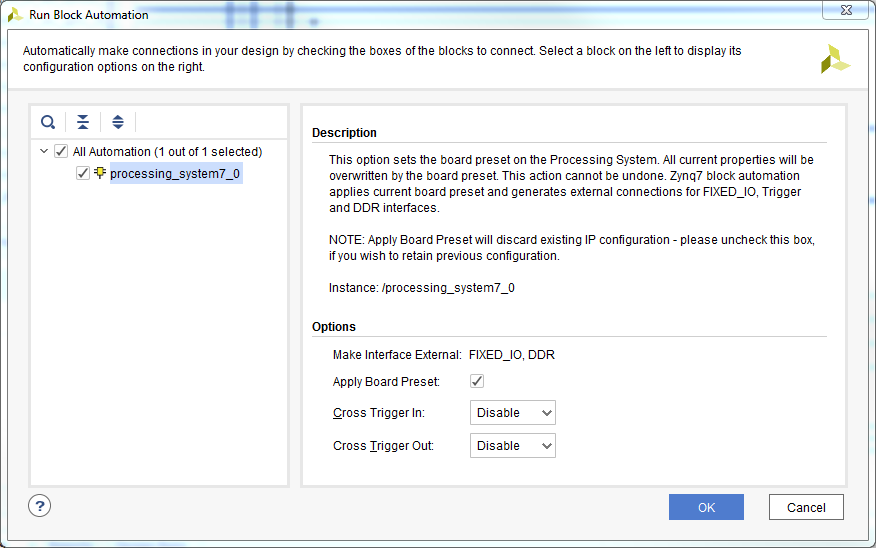This screenshot has height=548, width=876.
Task: Click the OK button
Action: click(706, 507)
